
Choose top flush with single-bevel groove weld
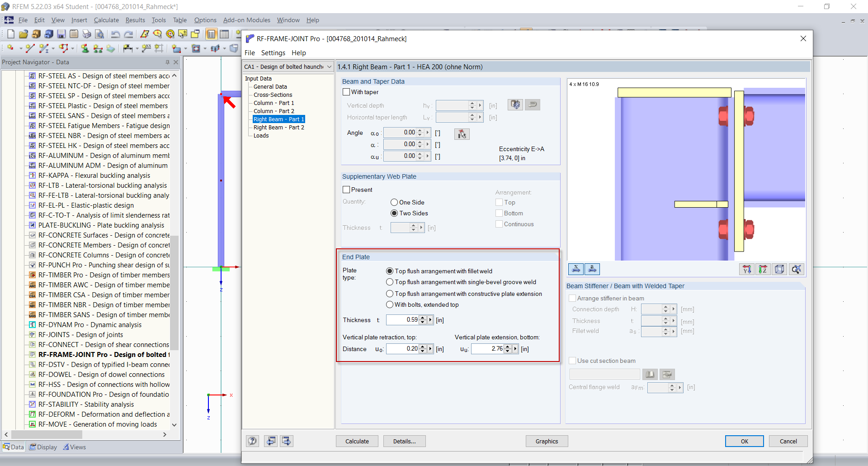click(390, 282)
